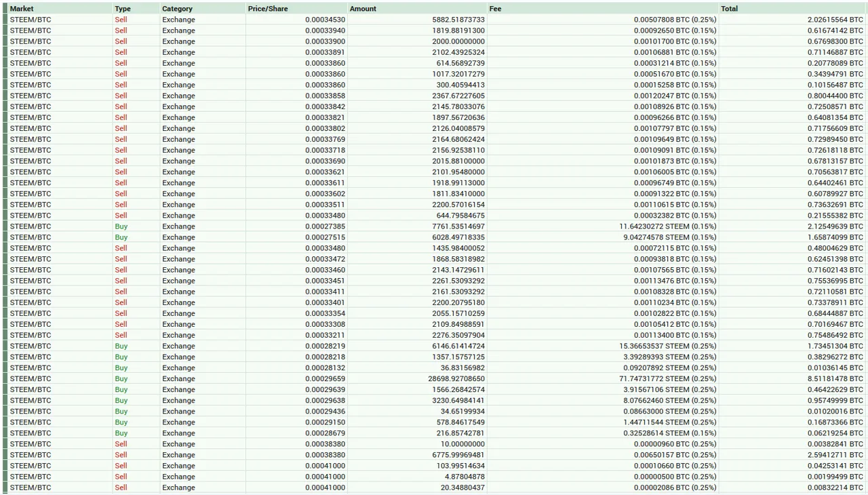Select amount 36.83156982

462,368
